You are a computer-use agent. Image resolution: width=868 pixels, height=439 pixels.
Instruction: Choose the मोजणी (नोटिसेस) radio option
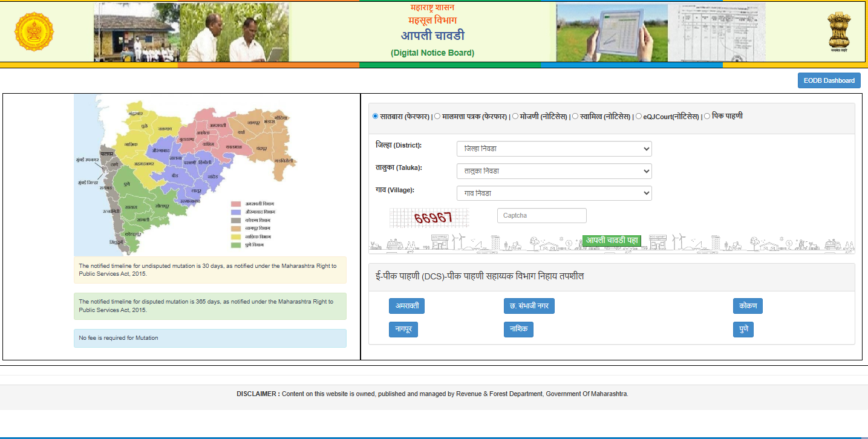coord(515,116)
